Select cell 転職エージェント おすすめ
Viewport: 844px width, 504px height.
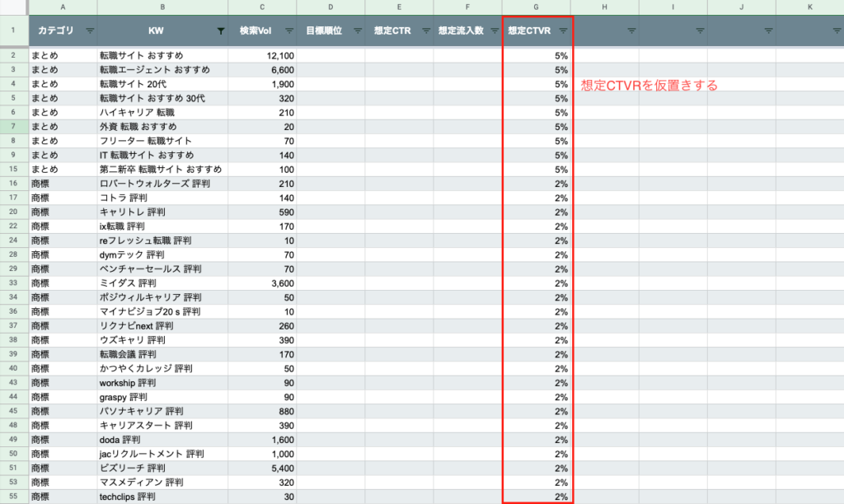click(x=162, y=70)
